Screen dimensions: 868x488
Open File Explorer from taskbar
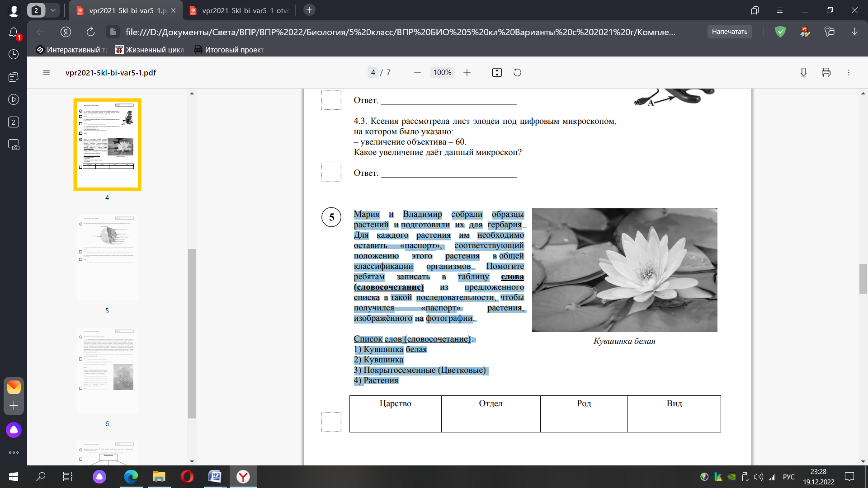[x=159, y=477]
